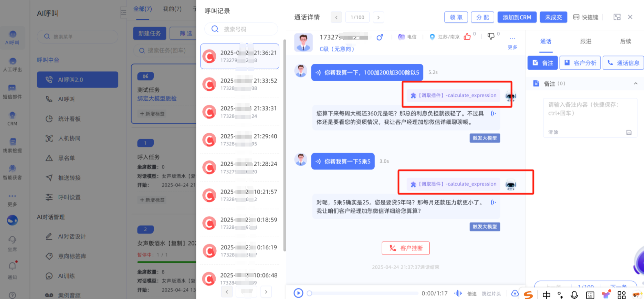
Task: Click the thumbs-down dislike icon
Action: coord(491,37)
